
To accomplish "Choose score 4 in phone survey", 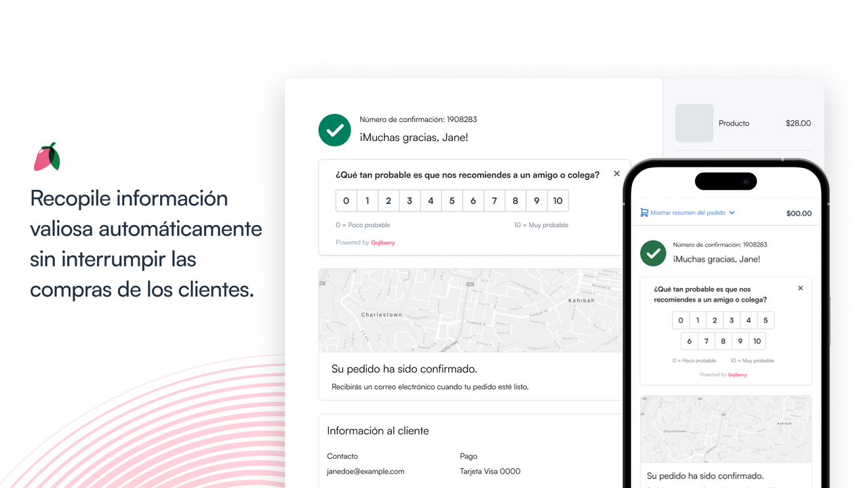I will [749, 321].
